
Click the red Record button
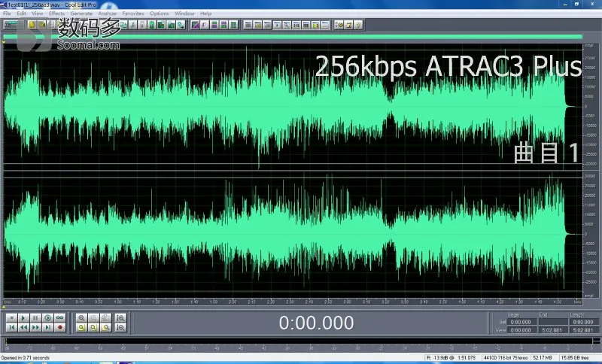coord(59,328)
